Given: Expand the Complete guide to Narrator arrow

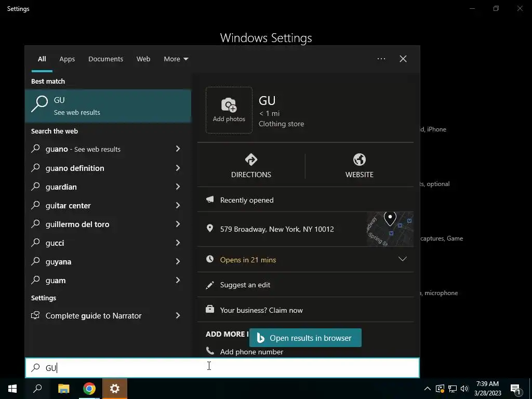Looking at the screenshot, I should pyautogui.click(x=178, y=315).
